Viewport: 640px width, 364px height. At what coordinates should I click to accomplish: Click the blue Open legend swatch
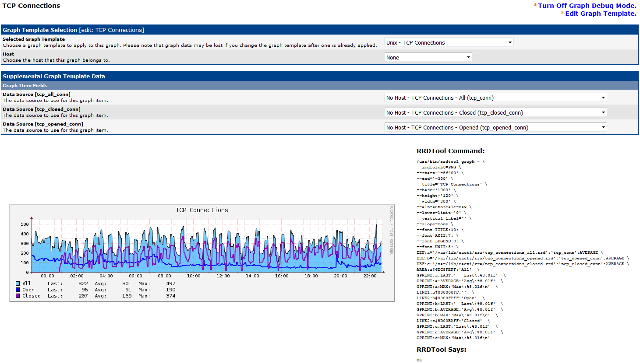pos(18,290)
